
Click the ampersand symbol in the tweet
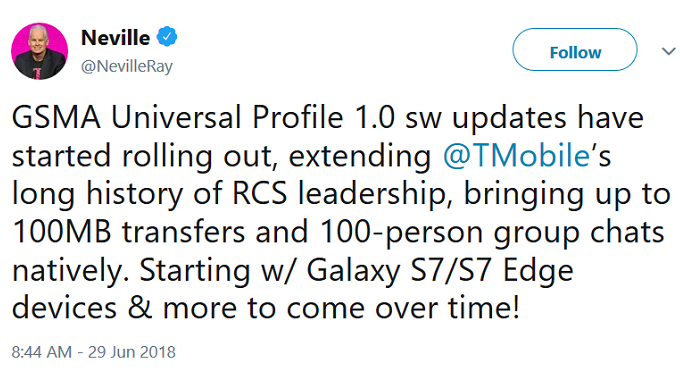pos(140,308)
